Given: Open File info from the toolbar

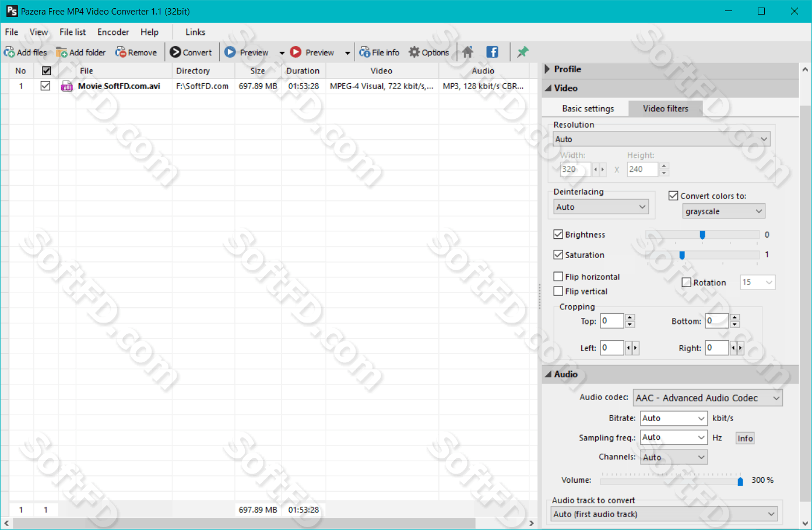Looking at the screenshot, I should pyautogui.click(x=379, y=52).
